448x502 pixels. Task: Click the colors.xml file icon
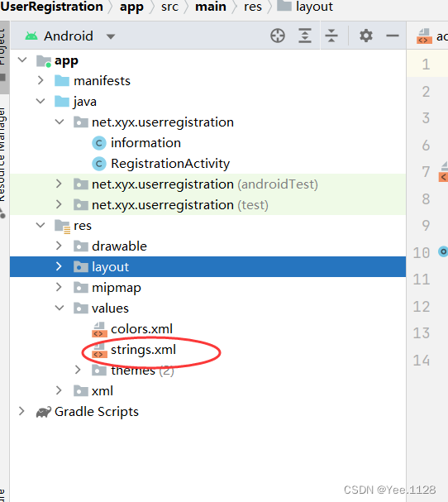pos(99,329)
